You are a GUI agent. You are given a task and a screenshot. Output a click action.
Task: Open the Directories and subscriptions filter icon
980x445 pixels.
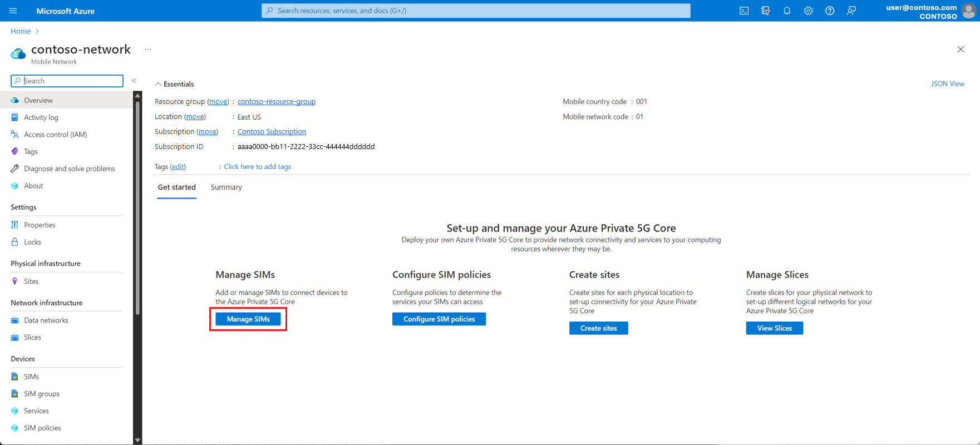coord(766,11)
